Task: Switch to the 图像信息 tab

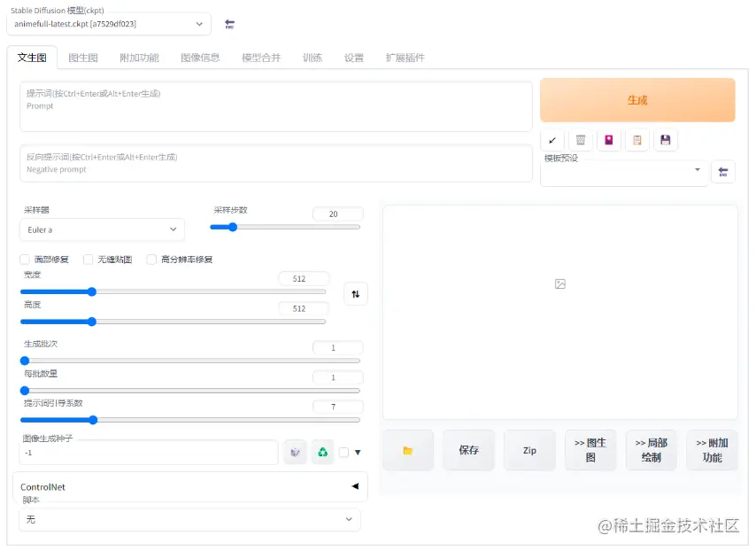Action: click(200, 58)
